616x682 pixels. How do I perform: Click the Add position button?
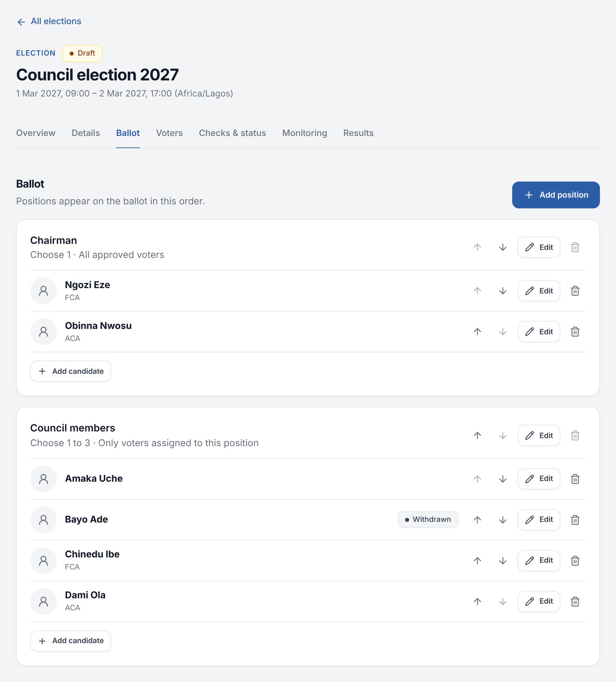coord(556,195)
